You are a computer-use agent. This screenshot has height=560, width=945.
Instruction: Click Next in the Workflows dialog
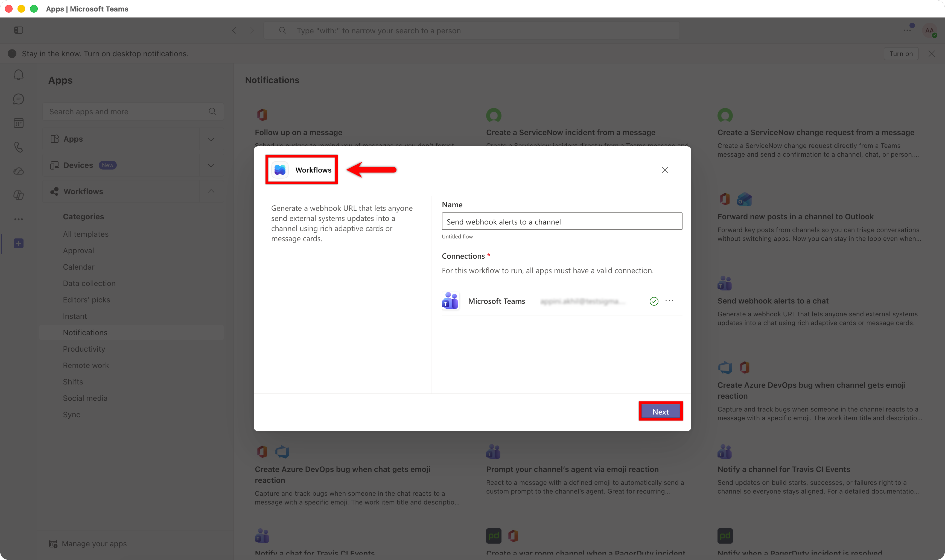click(661, 412)
